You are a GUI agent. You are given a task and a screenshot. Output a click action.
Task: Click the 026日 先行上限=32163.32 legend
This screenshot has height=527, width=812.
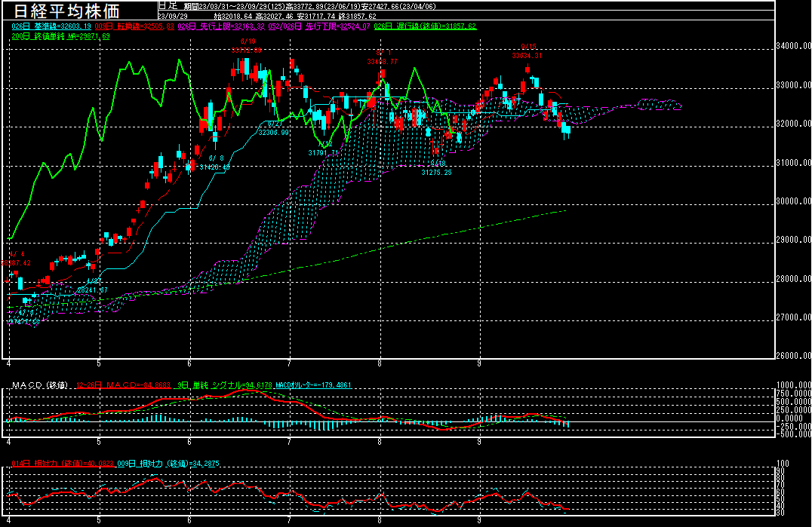pos(220,26)
